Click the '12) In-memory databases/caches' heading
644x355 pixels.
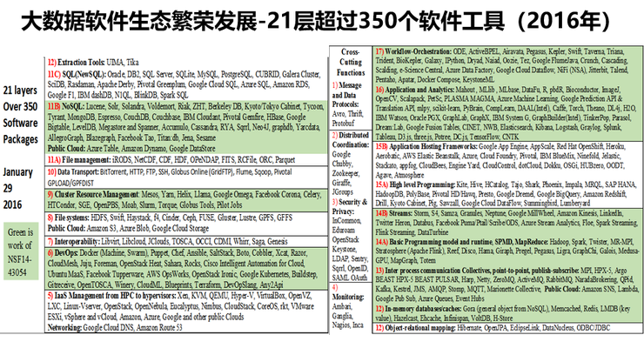(418, 308)
